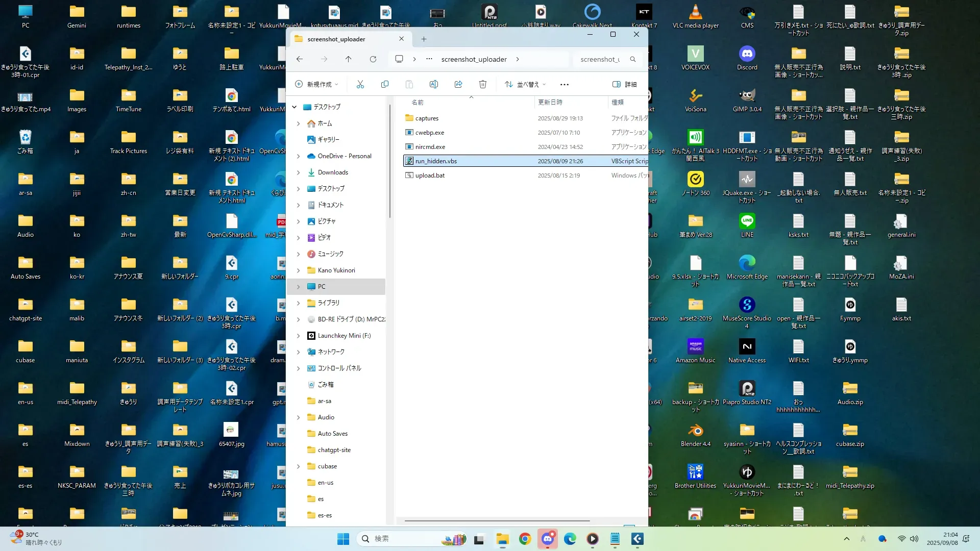Click the Delete trash icon

pyautogui.click(x=483, y=84)
